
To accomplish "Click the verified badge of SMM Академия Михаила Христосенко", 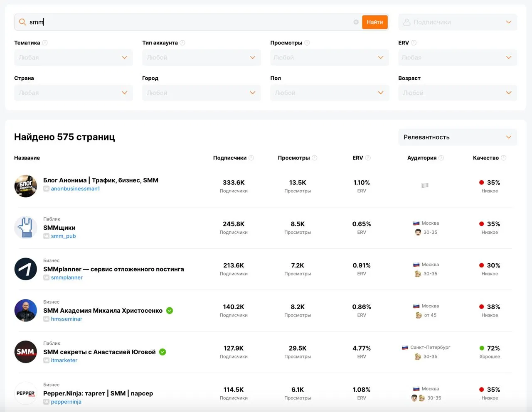I will (170, 311).
